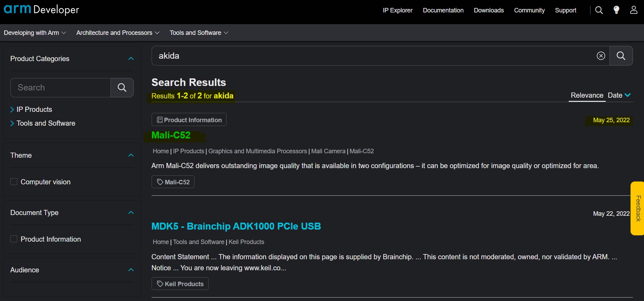Open MDK5 Brainchip ADK1000 PCIe USB result
The width and height of the screenshot is (644, 301).
pos(236,226)
